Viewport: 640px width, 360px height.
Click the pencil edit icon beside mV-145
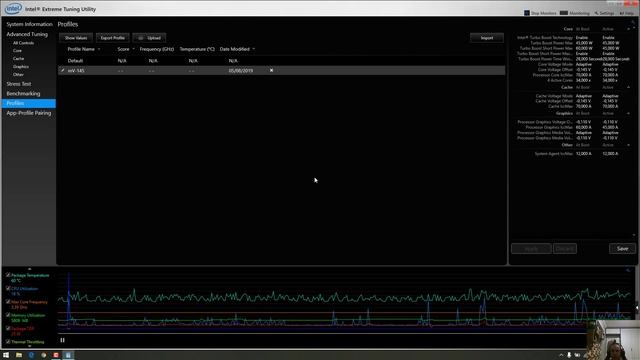(62, 70)
